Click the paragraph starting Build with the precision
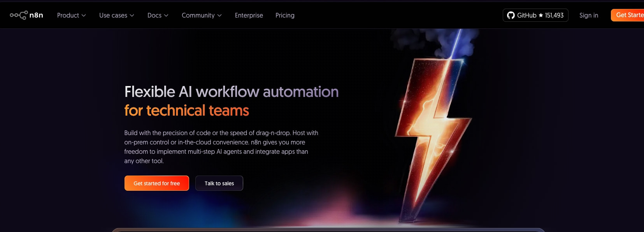The height and width of the screenshot is (232, 644). (221, 147)
